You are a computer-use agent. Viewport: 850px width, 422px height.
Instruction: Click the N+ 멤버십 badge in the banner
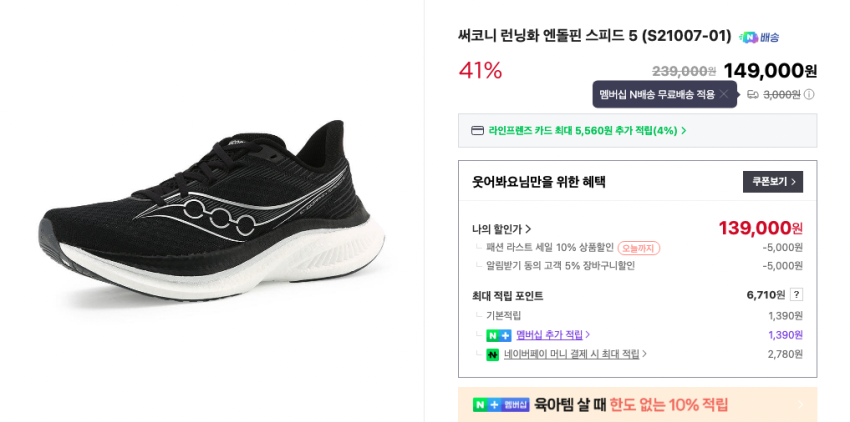pyautogui.click(x=501, y=405)
